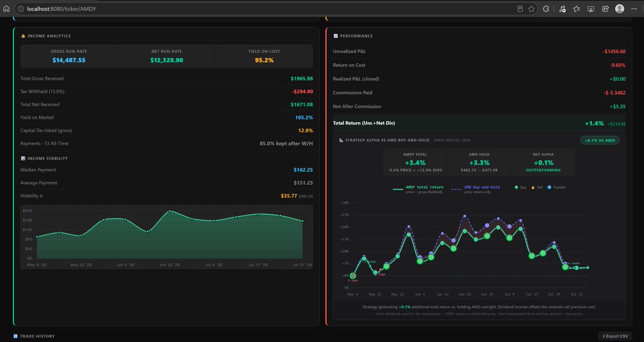Click the '-9.5% PRICE + 12.9% DIVS' text
Image resolution: width=644 pixels, height=342 pixels.
click(x=415, y=170)
